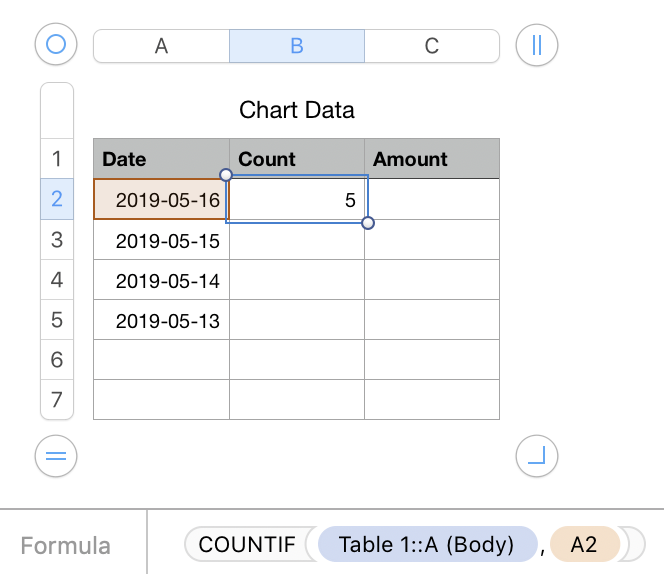Select row 5 header
Viewport: 664px width, 574px height.
pos(57,320)
